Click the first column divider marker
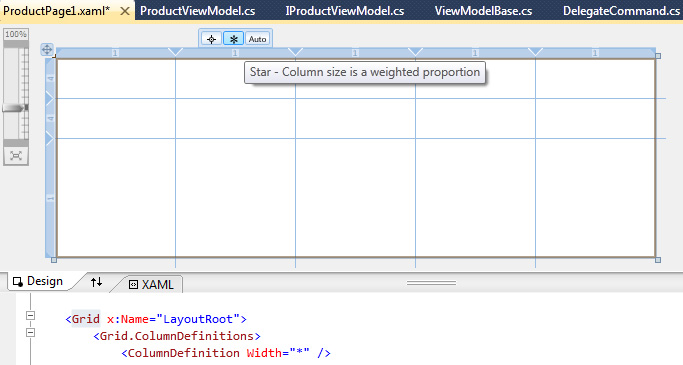The image size is (683, 365). [176, 52]
